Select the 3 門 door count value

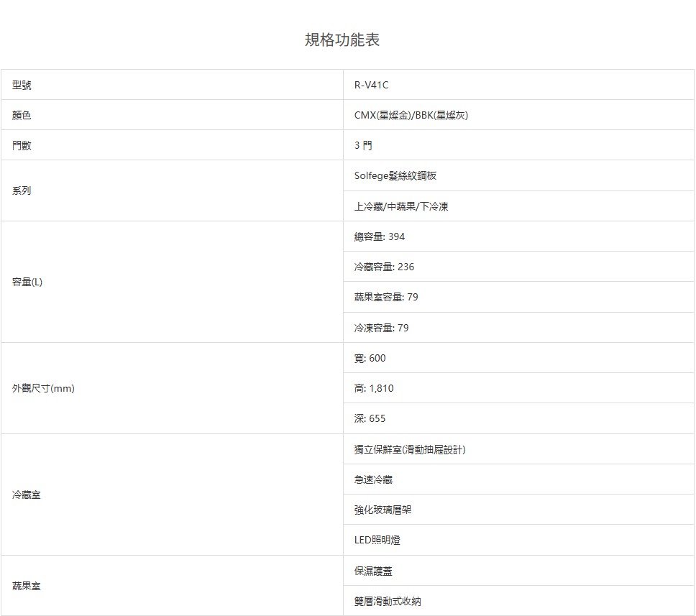tap(364, 145)
